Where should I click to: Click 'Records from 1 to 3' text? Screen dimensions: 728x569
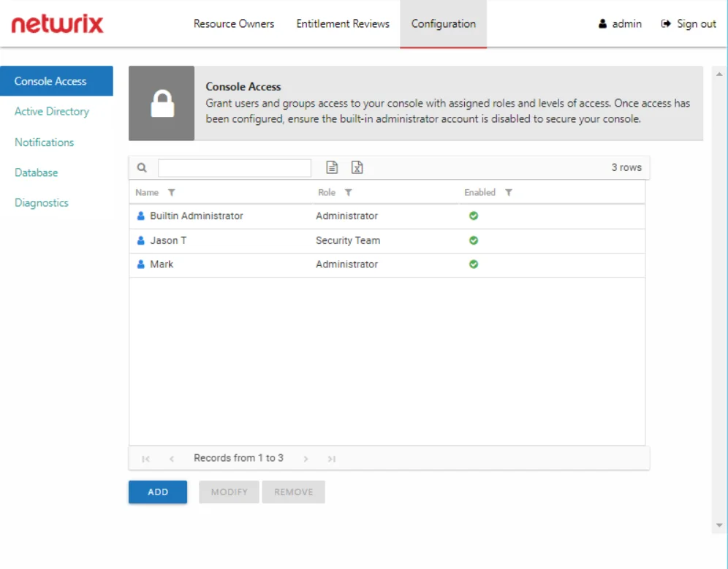tap(238, 458)
